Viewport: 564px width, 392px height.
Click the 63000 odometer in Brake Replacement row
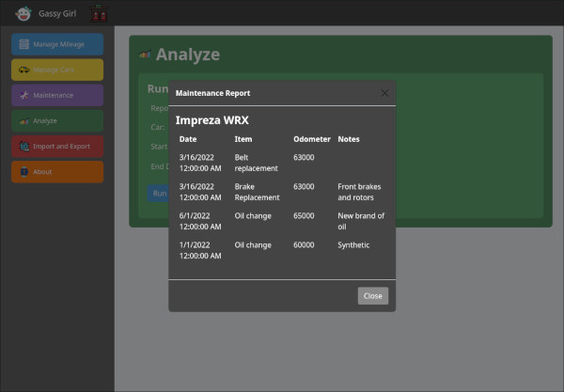304,187
